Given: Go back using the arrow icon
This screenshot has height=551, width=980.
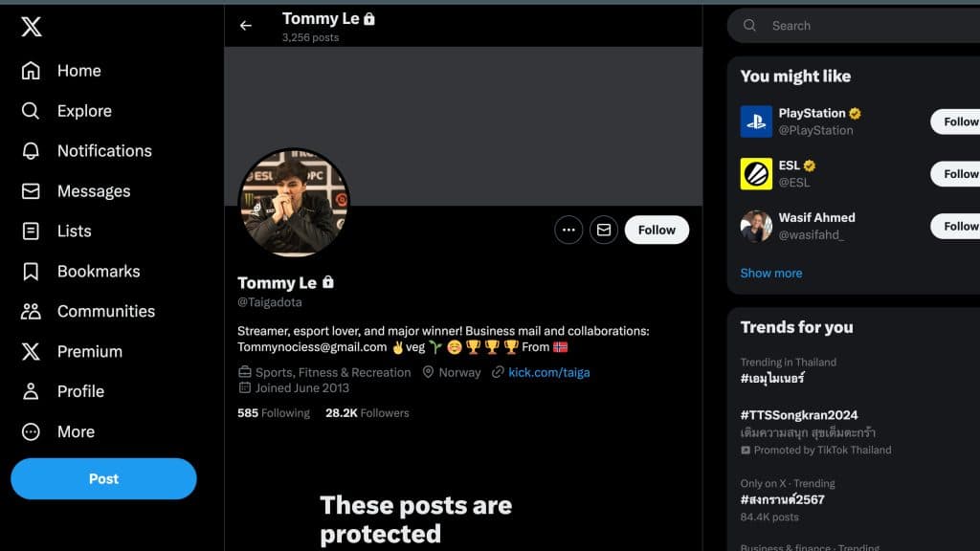Looking at the screenshot, I should [246, 26].
